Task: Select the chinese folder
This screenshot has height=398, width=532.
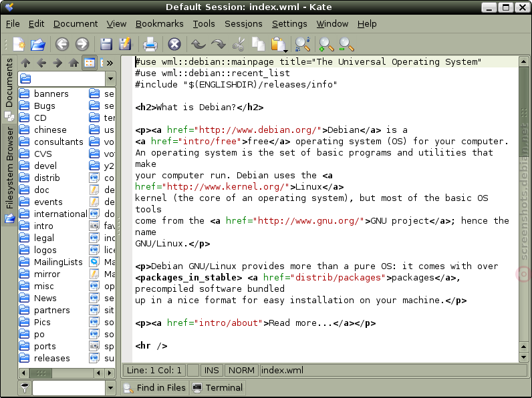Action: (x=43, y=130)
